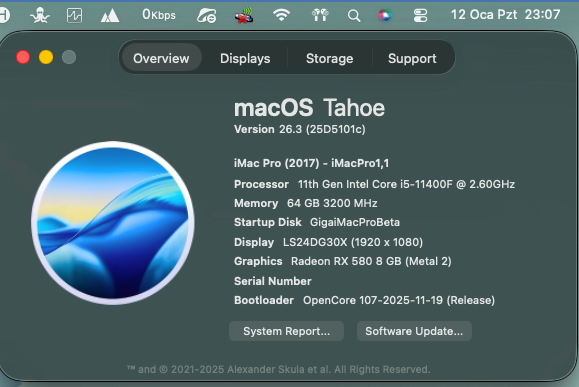
Task: Click the Serial Number label
Action: pos(273,281)
